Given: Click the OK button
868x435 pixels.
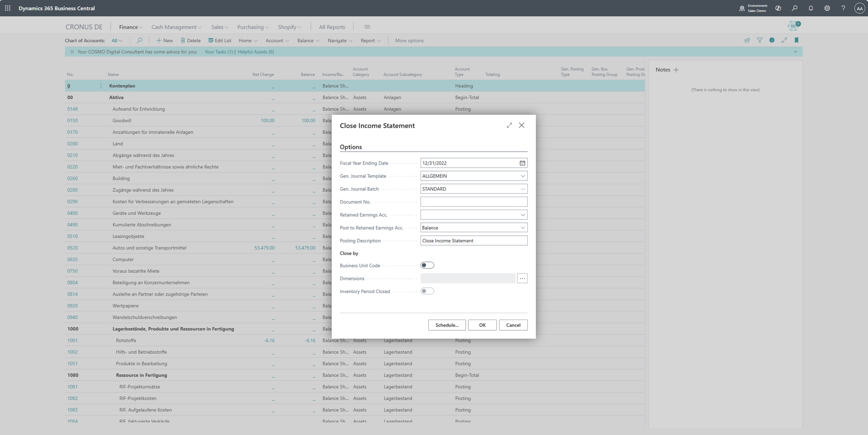Looking at the screenshot, I should [x=482, y=325].
